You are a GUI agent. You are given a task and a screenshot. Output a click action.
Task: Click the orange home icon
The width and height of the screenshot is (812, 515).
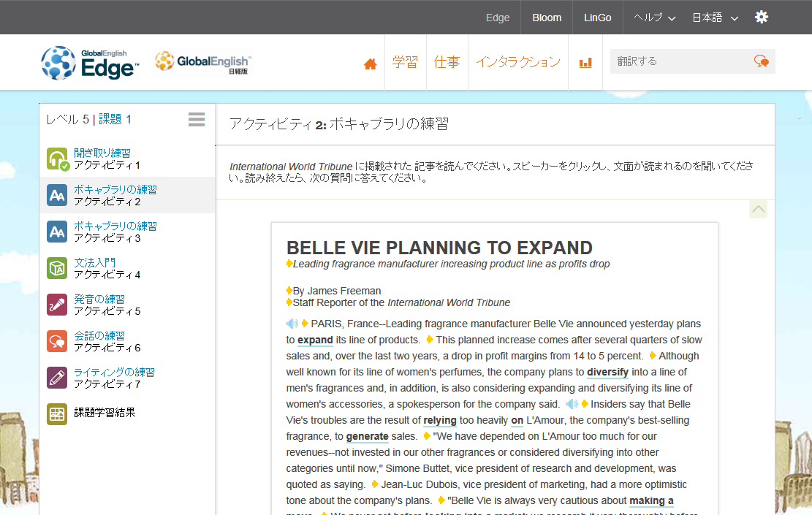(x=370, y=64)
